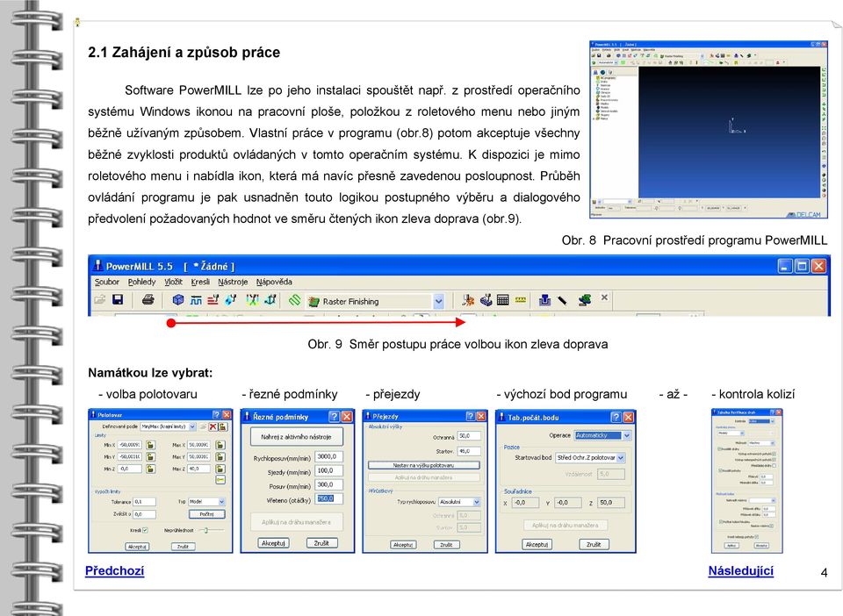Click the Ochranná 50,0 field in Přejezdy
Image resolution: width=843 pixels, height=616 pixels.
469,436
